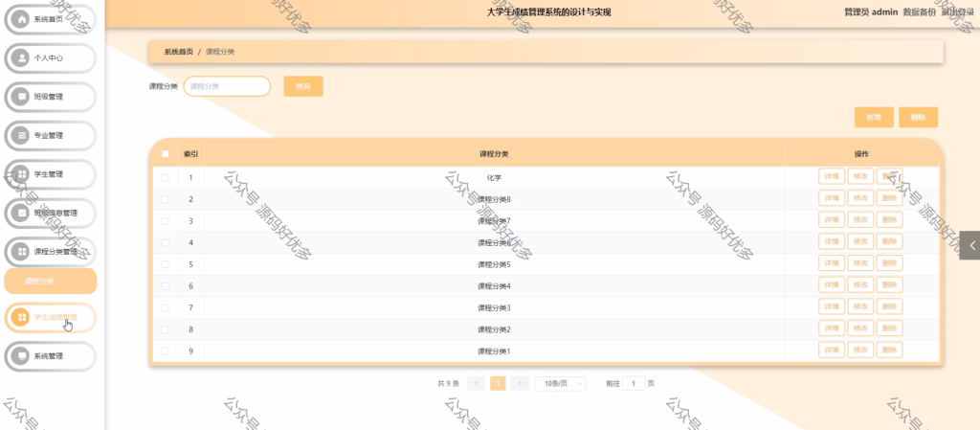Focus the 课程分类 search input field

(x=227, y=86)
